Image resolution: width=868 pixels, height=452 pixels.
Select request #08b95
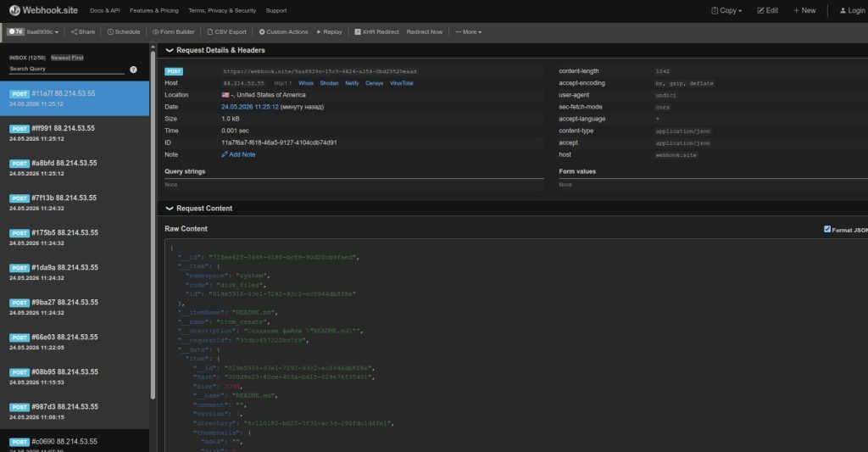(75, 377)
